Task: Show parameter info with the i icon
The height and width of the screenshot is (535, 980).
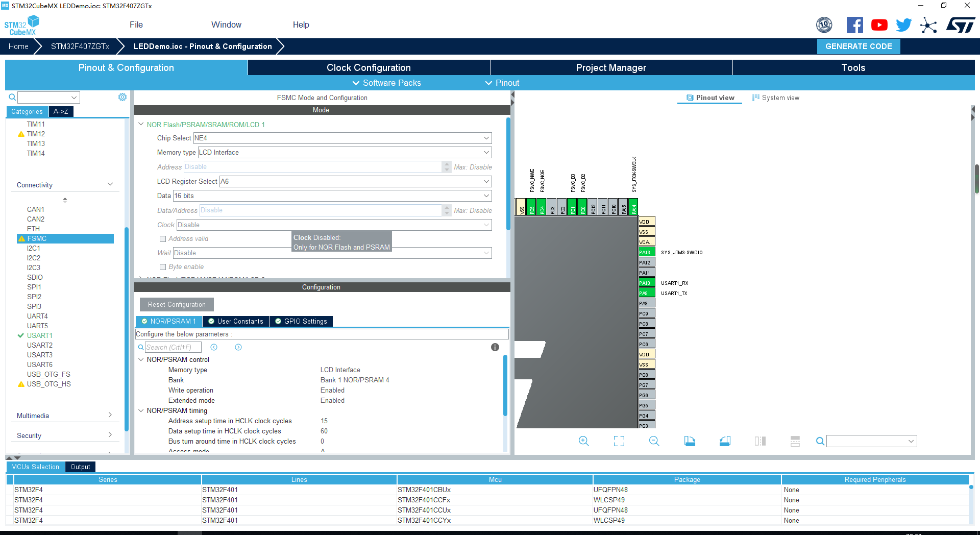Action: coord(495,347)
